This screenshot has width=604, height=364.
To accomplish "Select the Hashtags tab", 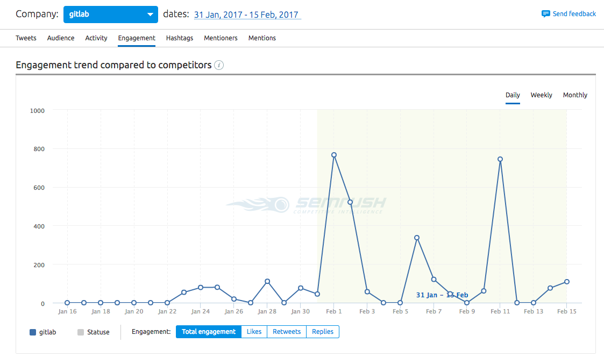I will (180, 38).
